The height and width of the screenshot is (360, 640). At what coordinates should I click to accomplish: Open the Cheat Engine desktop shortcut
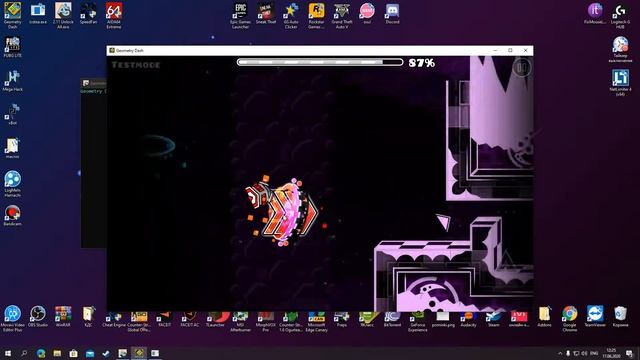click(x=113, y=318)
